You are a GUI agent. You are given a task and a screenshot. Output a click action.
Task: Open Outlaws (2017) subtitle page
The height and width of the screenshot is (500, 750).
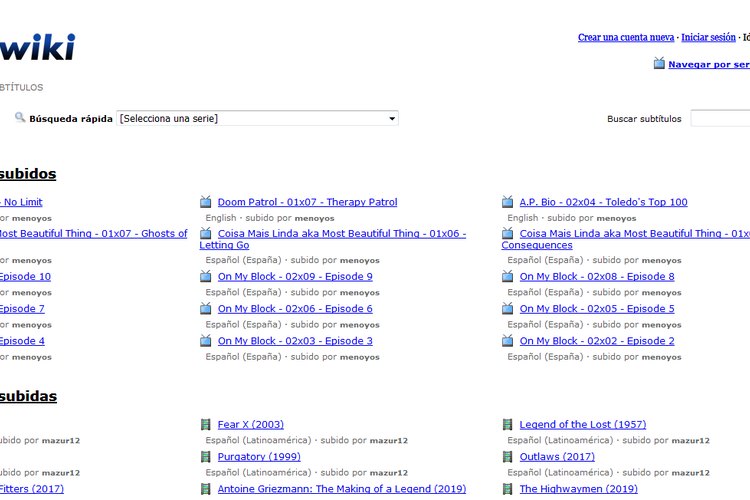pos(557,456)
